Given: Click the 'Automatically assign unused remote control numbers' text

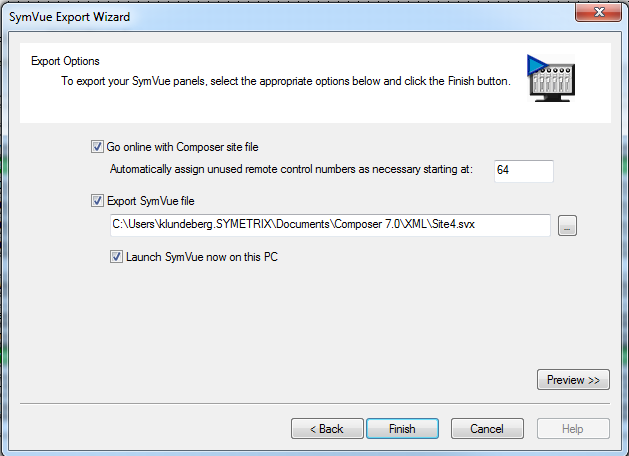Looking at the screenshot, I should pyautogui.click(x=291, y=169).
